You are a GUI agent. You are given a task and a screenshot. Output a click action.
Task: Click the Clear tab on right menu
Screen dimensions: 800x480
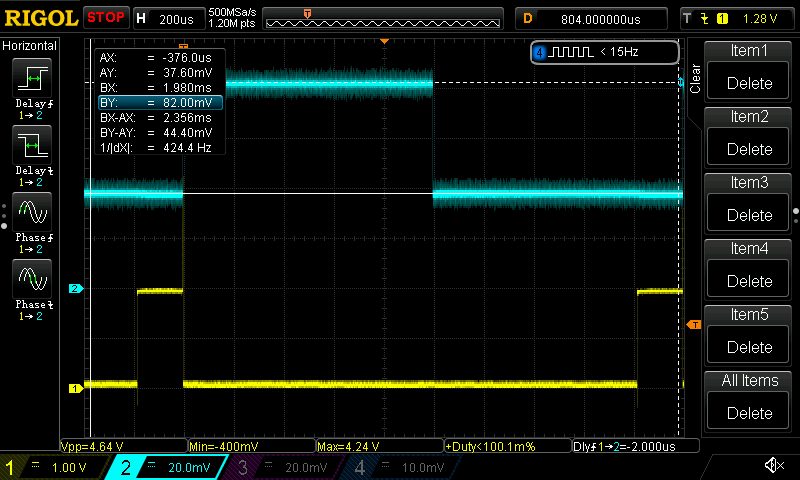click(695, 78)
